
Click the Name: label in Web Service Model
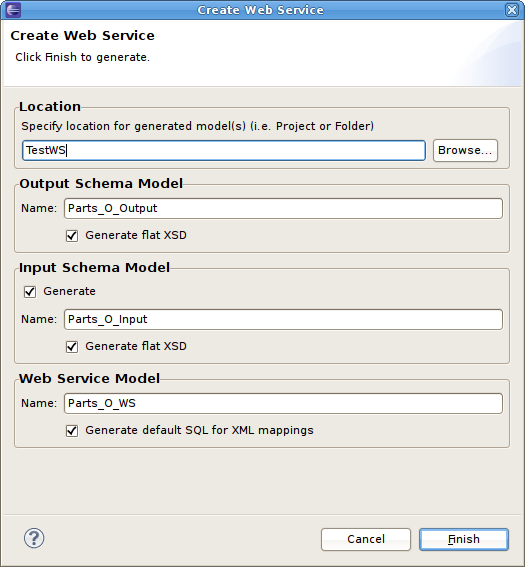pyautogui.click(x=39, y=403)
